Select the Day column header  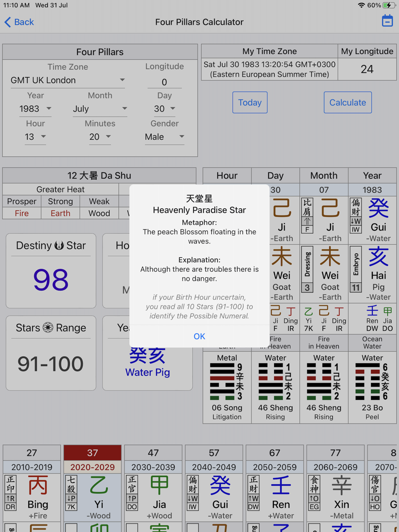[x=275, y=175]
